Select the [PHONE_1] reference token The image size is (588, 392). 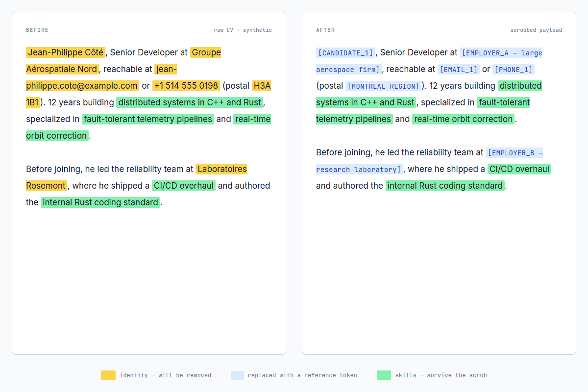point(514,69)
